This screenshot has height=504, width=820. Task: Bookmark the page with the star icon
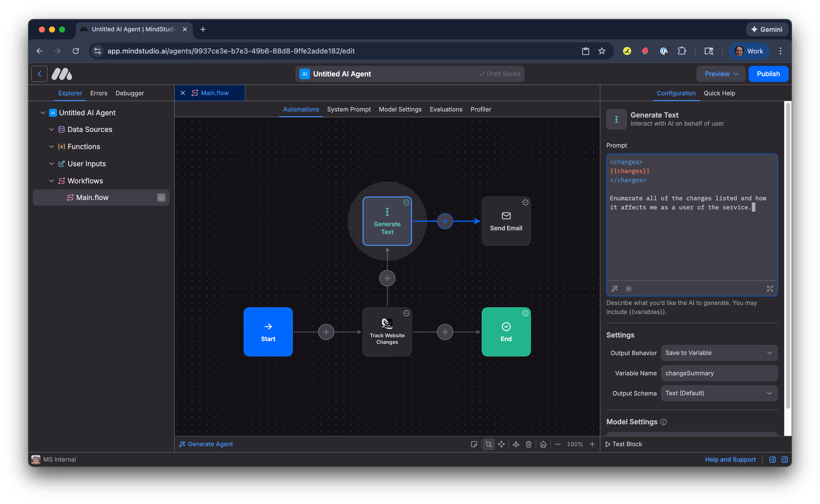601,51
